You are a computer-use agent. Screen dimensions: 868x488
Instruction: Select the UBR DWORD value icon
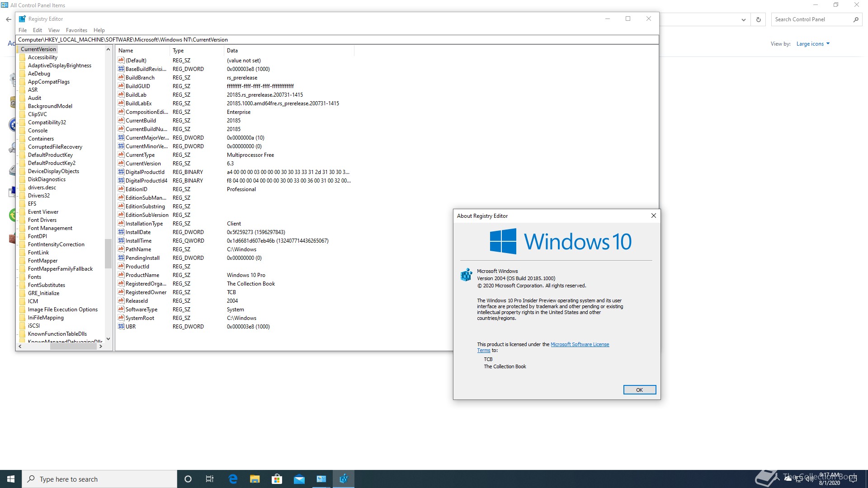click(x=121, y=326)
